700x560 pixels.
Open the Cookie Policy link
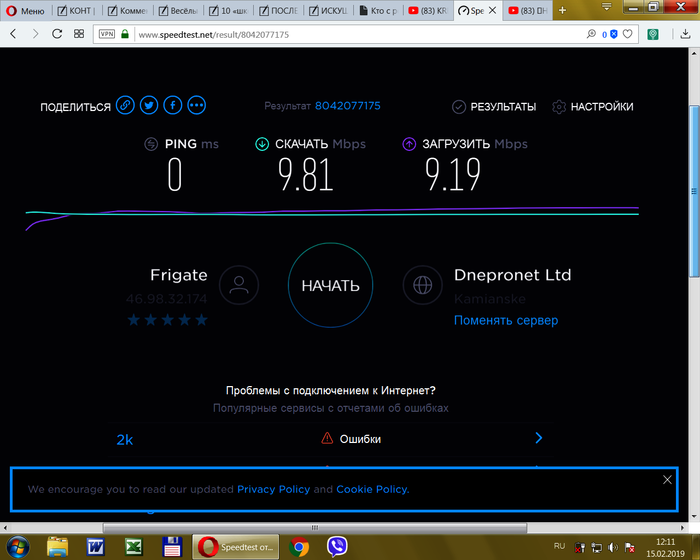tap(372, 489)
